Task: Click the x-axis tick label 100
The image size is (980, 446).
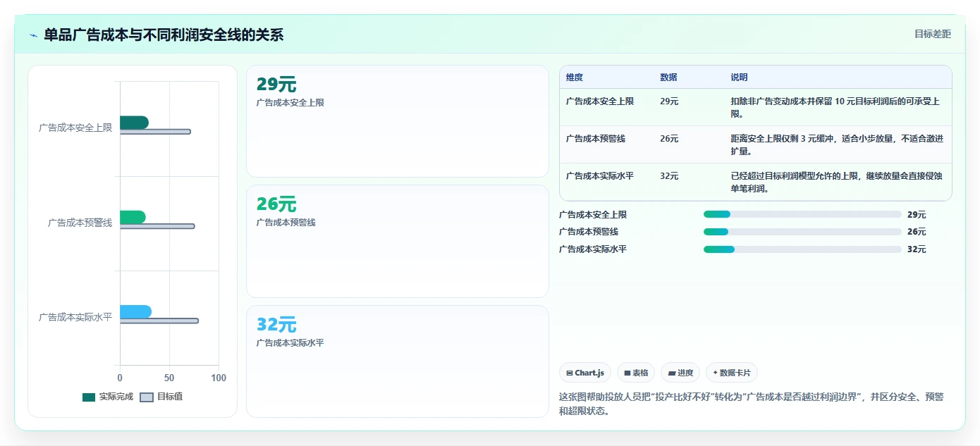Action: point(219,378)
